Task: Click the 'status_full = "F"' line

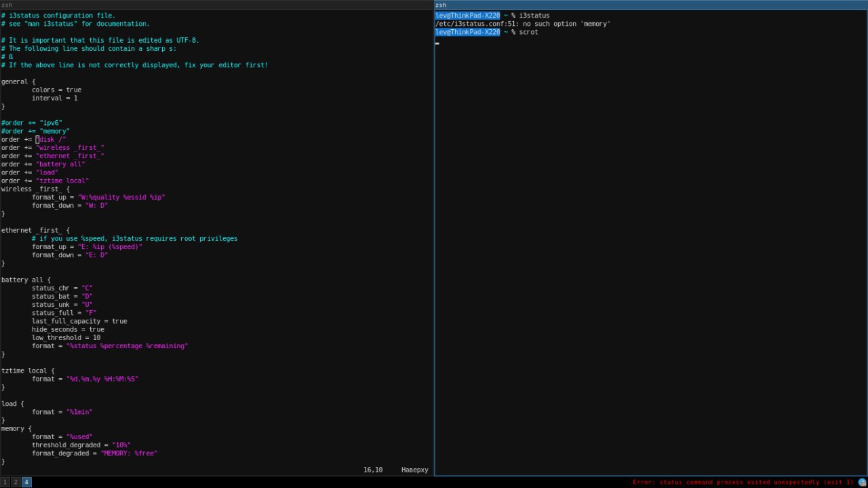Action: coord(64,312)
